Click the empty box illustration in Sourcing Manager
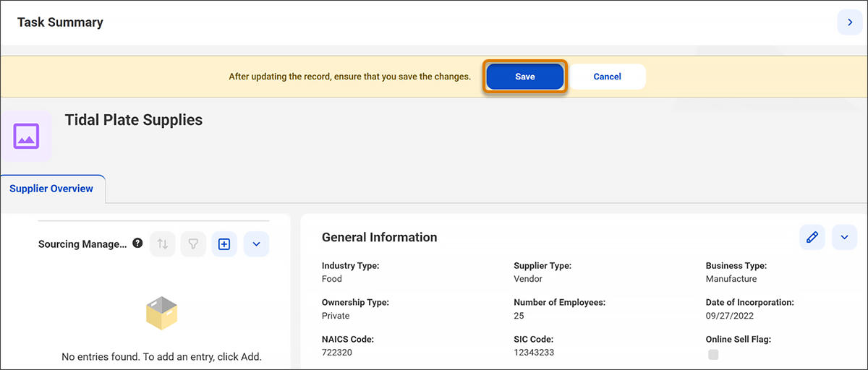Viewport: 868px width, 370px height. tap(161, 313)
